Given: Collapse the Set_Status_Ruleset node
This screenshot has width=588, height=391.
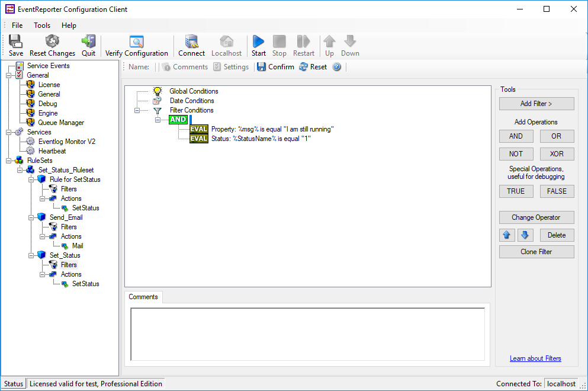Looking at the screenshot, I should pyautogui.click(x=20, y=170).
